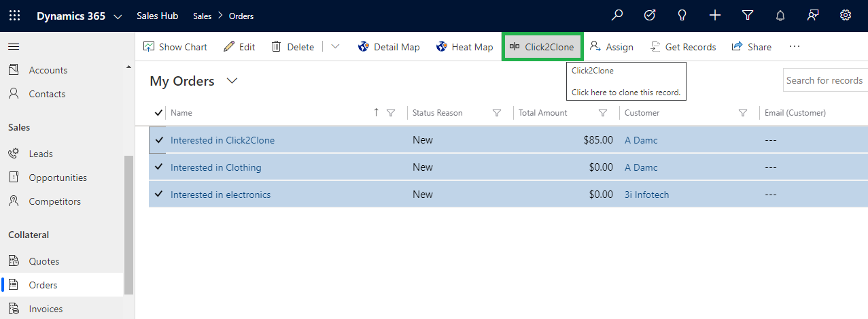
Task: Click the Click2Clone button
Action: (x=542, y=47)
